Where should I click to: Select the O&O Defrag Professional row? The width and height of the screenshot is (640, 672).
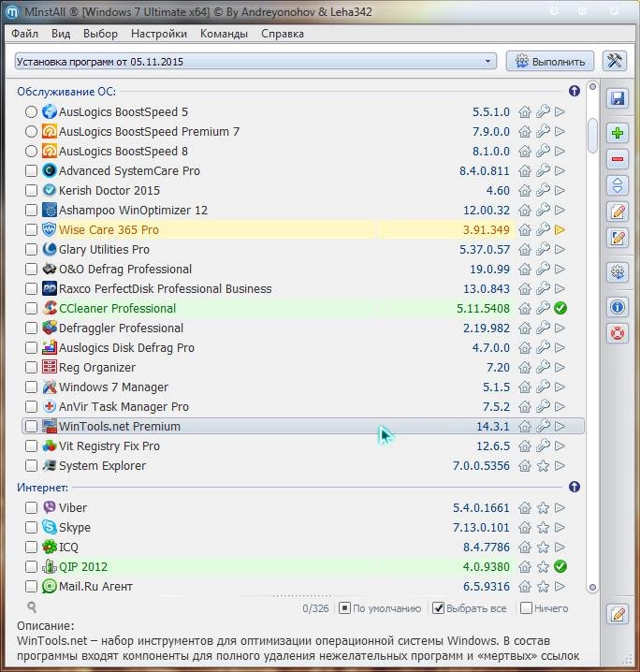303,270
